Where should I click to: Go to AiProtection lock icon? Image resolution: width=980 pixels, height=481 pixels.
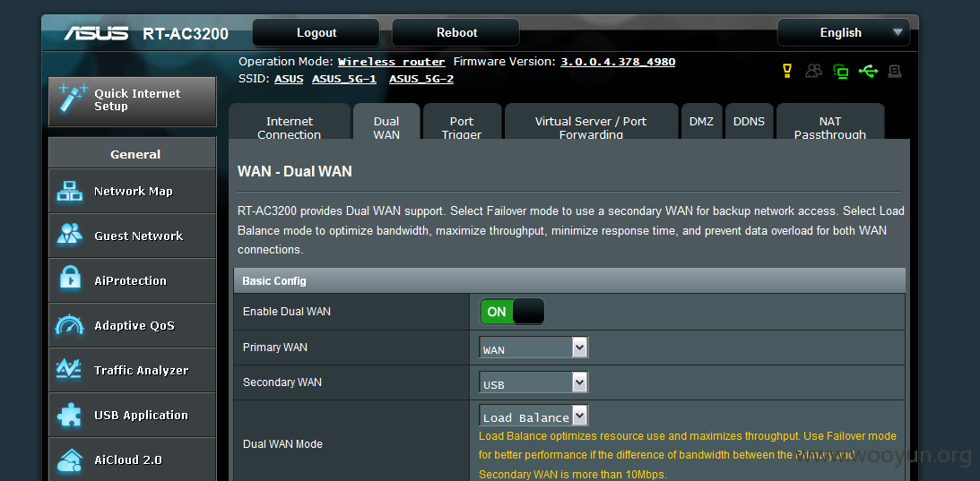tap(70, 280)
